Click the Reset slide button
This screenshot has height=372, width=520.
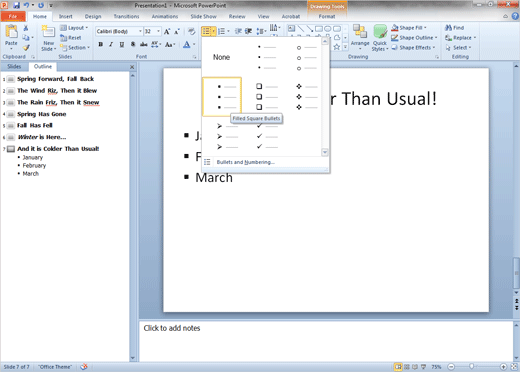point(71,38)
